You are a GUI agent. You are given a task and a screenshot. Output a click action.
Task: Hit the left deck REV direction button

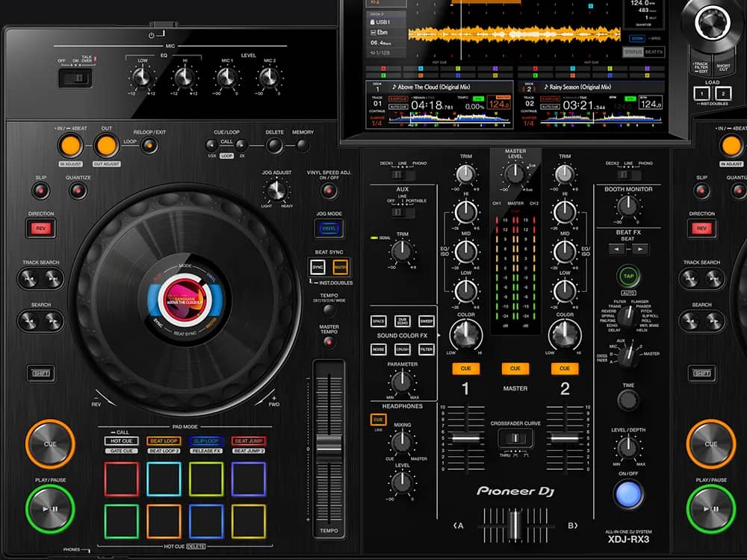click(41, 228)
